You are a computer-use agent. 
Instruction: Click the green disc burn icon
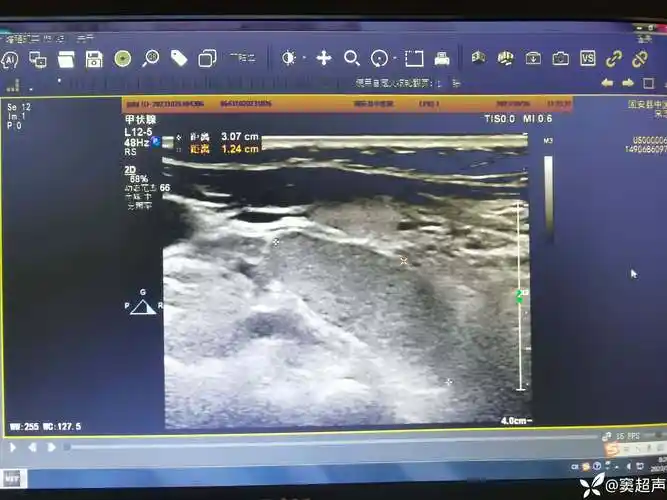click(122, 59)
